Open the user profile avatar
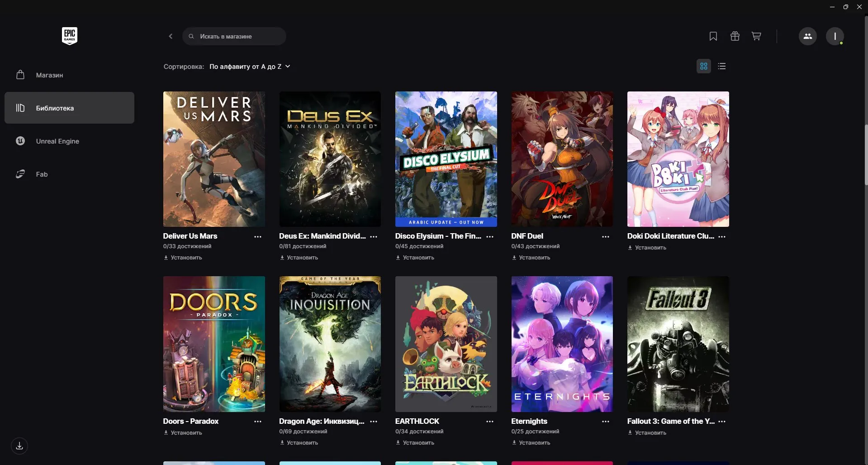868x465 pixels. (835, 36)
